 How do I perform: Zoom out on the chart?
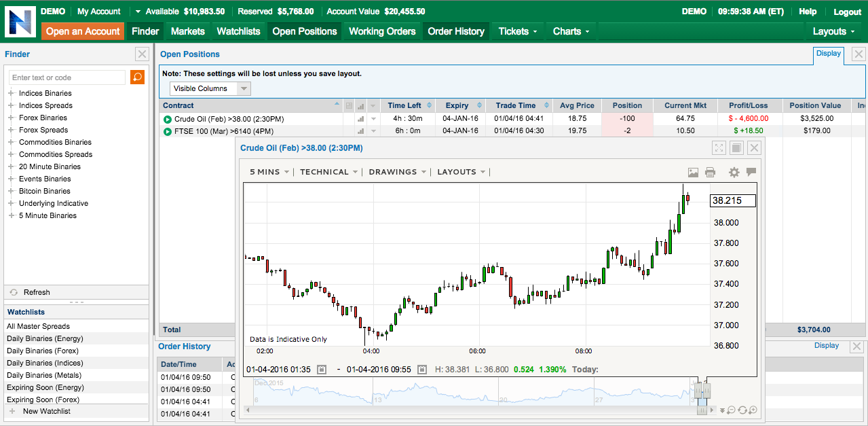pyautogui.click(x=731, y=409)
